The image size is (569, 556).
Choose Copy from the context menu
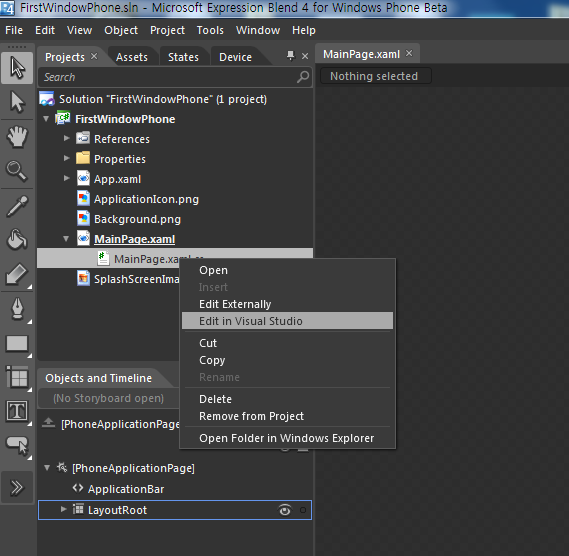click(x=287, y=360)
